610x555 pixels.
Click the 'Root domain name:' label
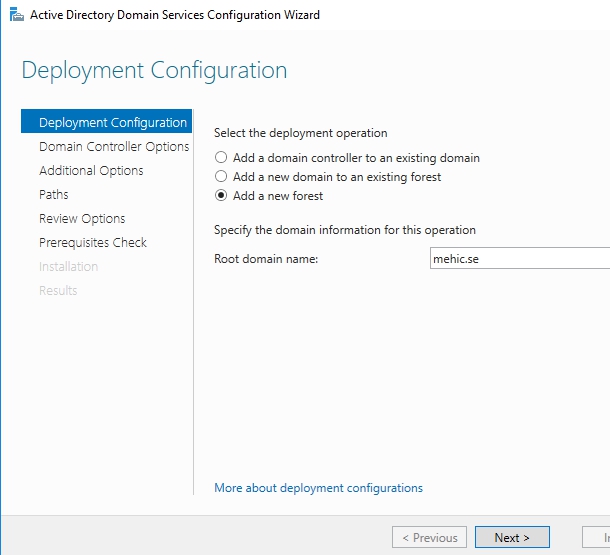(x=266, y=258)
